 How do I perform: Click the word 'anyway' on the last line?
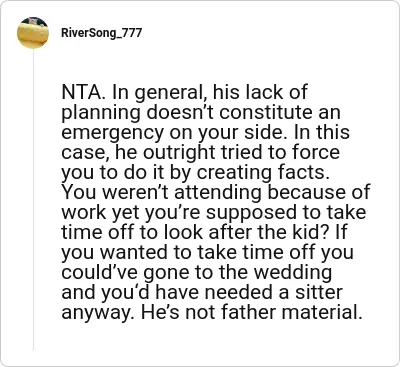pyautogui.click(x=98, y=313)
